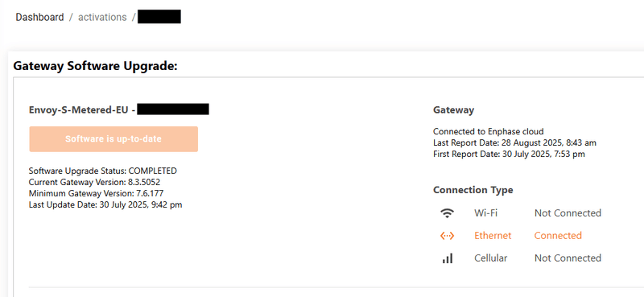
Task: Click the Gateway Software Upgrade heading
Action: [95, 66]
